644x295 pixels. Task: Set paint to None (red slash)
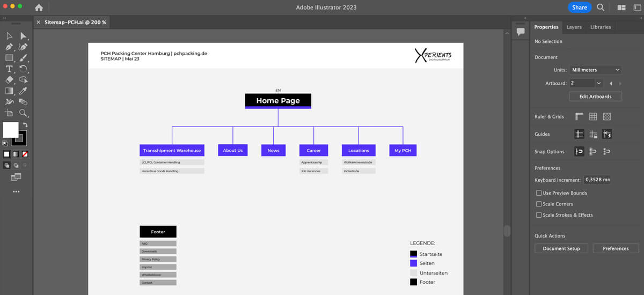[x=25, y=154]
